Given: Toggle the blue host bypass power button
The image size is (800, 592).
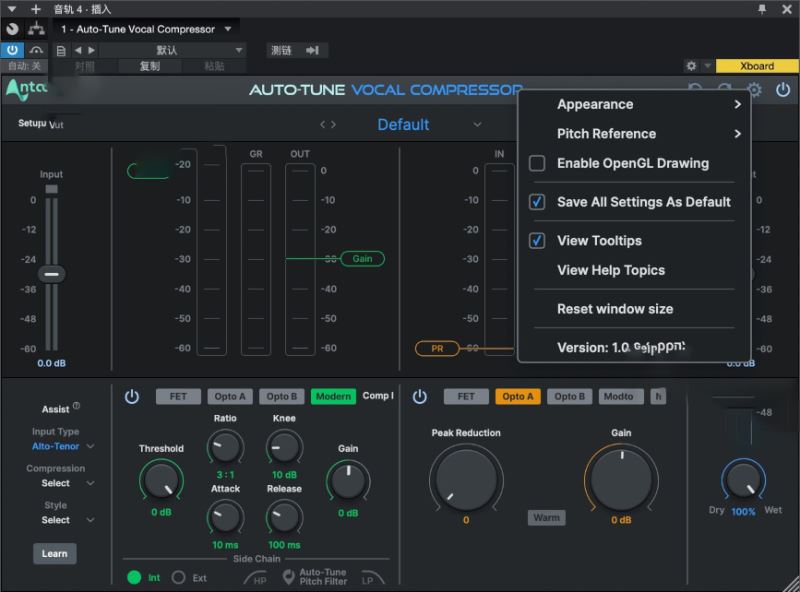Looking at the screenshot, I should (x=12, y=50).
